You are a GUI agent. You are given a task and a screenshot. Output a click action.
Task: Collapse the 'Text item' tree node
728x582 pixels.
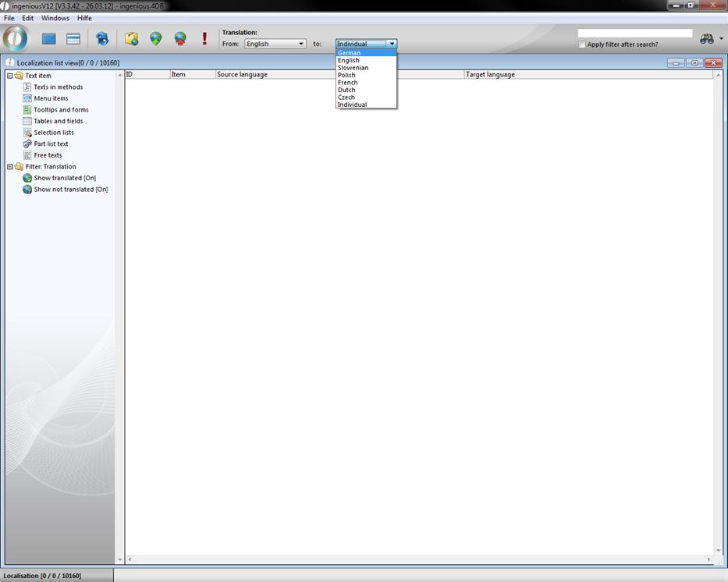tap(10, 76)
